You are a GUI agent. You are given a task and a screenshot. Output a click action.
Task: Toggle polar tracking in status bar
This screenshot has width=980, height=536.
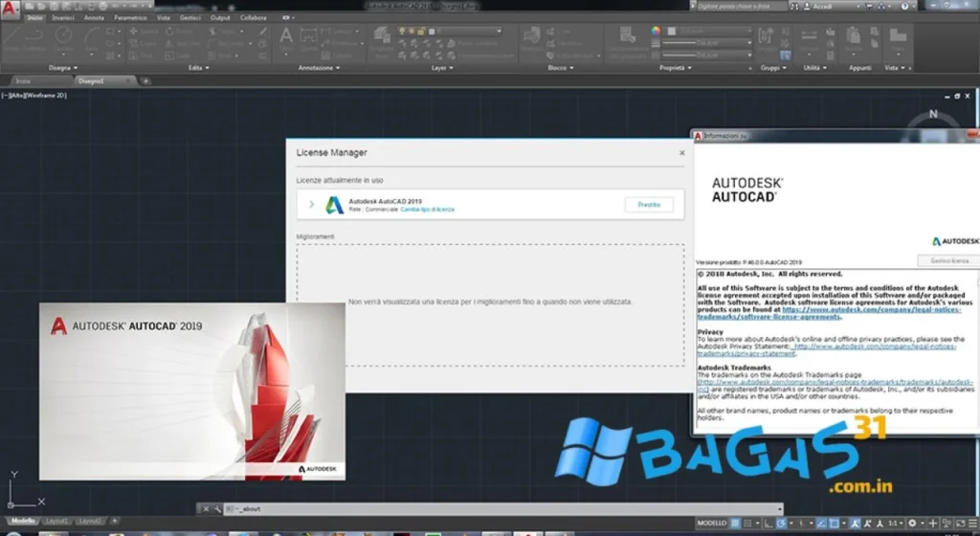click(x=781, y=523)
